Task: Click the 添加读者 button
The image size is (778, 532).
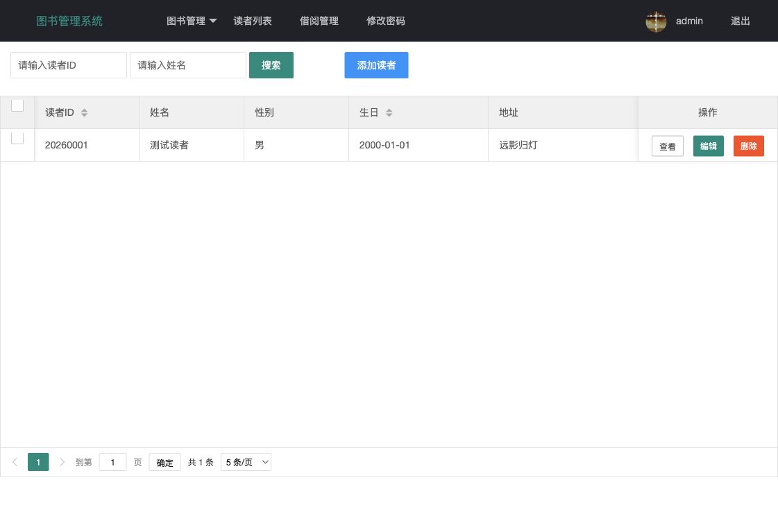Action: pos(377,65)
